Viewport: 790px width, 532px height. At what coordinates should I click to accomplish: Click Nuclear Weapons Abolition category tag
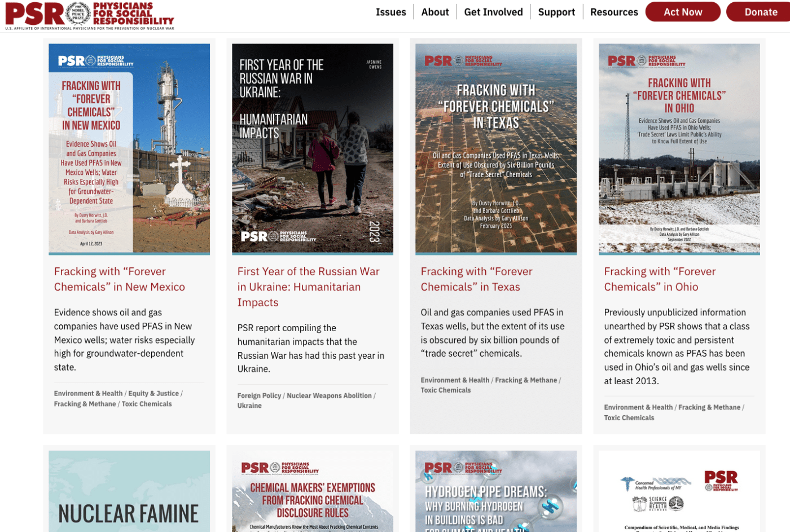pyautogui.click(x=329, y=396)
